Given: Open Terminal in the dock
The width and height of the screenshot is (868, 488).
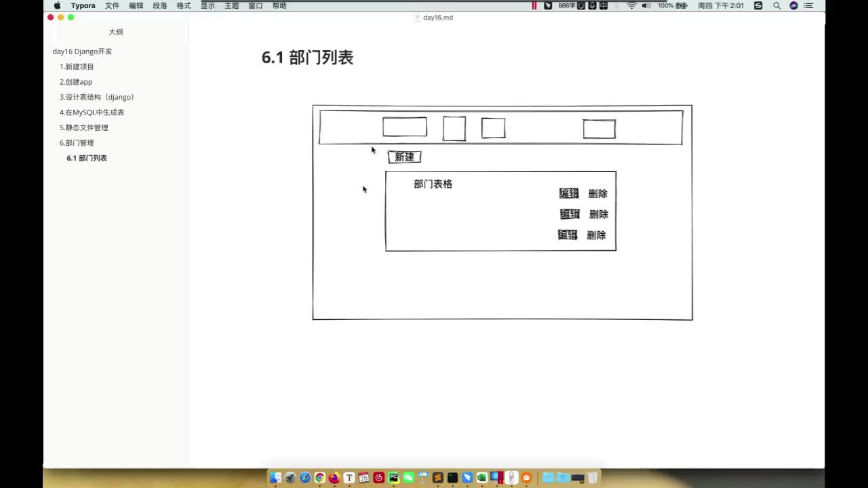Looking at the screenshot, I should coord(452,478).
